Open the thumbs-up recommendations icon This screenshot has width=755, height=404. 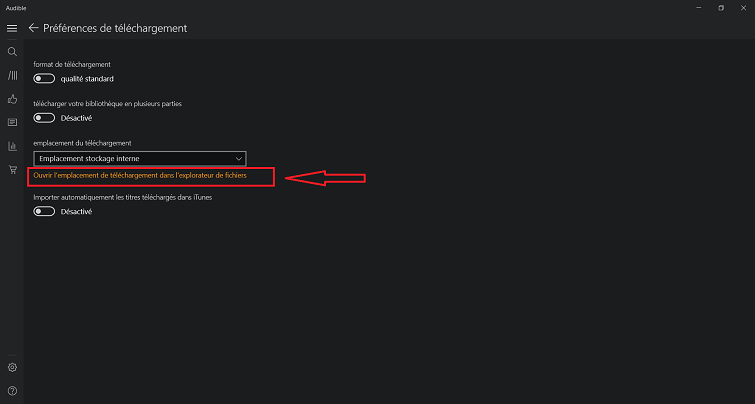[x=12, y=99]
